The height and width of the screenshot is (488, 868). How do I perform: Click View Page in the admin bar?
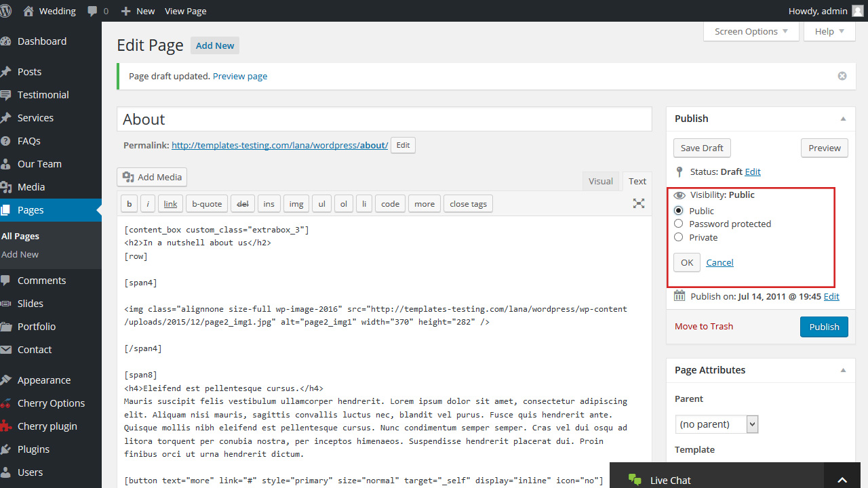click(x=186, y=11)
